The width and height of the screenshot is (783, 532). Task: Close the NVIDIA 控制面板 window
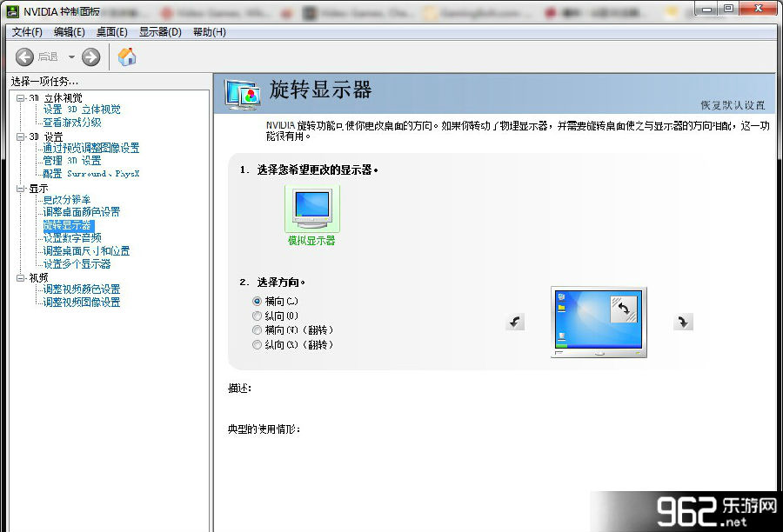758,9
